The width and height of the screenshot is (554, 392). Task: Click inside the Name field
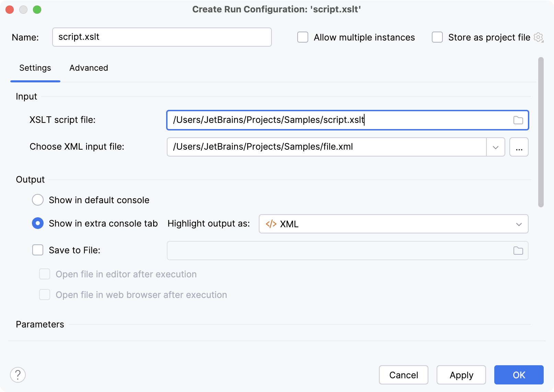click(162, 37)
